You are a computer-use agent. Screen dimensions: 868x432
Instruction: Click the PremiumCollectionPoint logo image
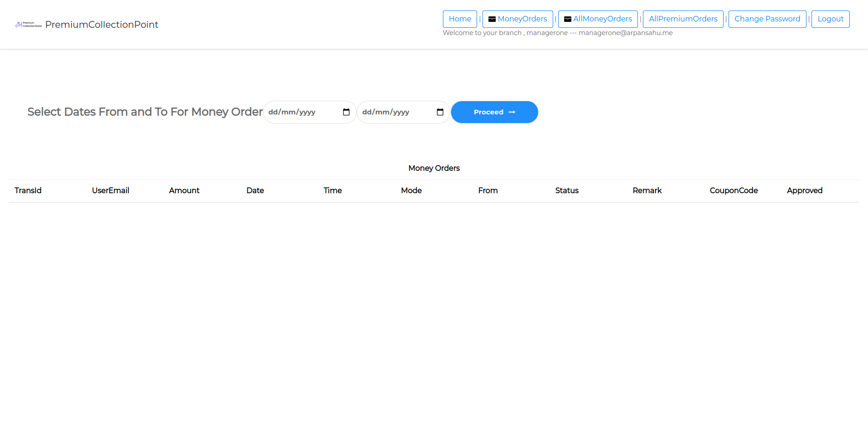click(x=28, y=25)
